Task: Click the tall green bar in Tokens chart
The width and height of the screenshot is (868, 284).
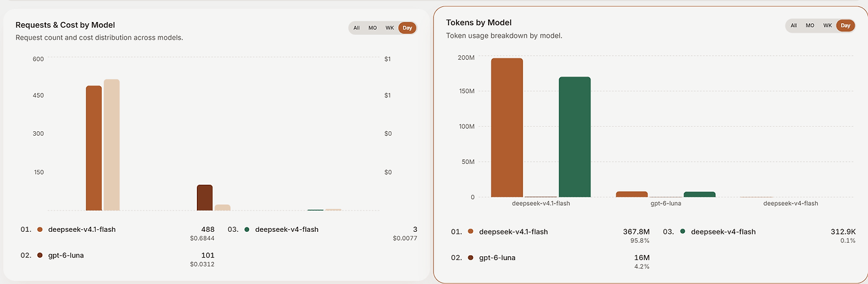Action: tap(575, 137)
